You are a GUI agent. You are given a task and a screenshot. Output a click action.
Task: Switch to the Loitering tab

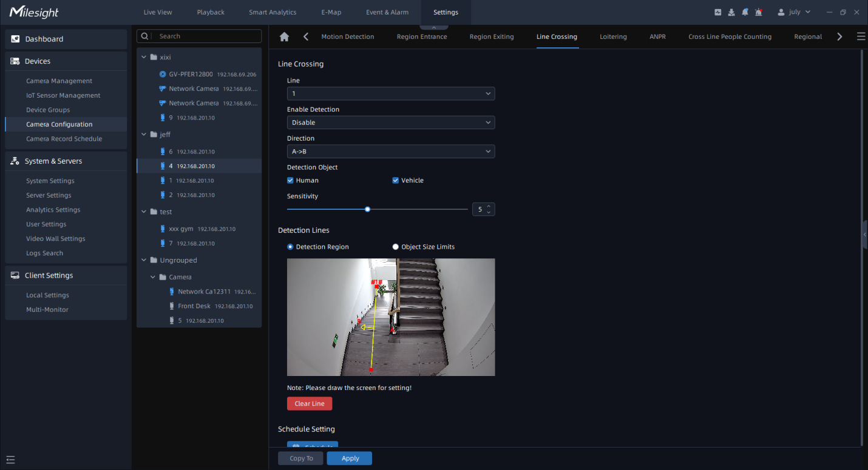coord(613,37)
